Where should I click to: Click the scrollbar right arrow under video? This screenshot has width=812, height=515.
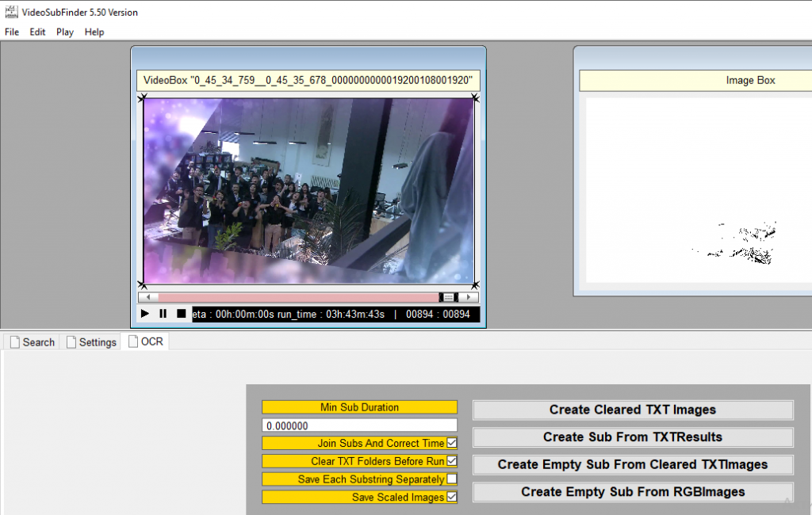471,297
